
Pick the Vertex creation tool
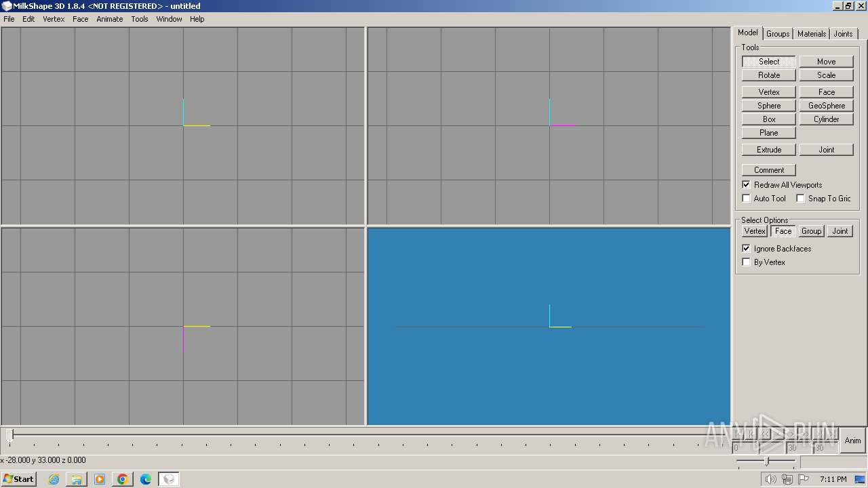point(769,91)
